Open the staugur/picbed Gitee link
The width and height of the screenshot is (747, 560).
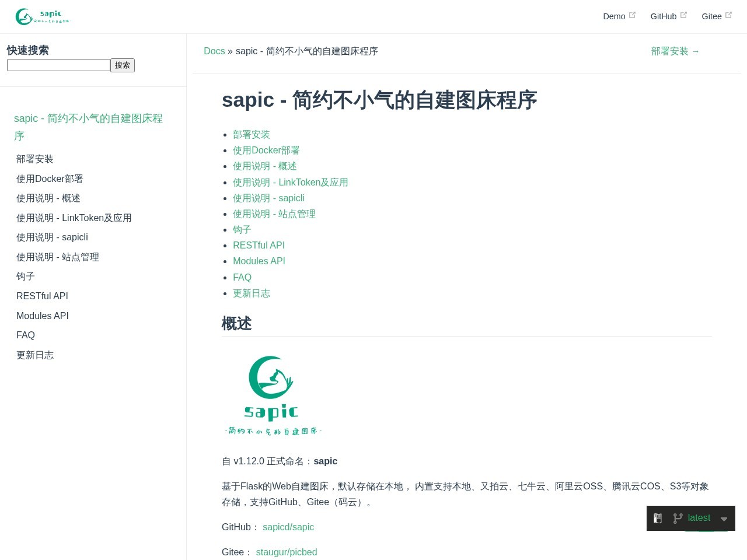(x=287, y=552)
